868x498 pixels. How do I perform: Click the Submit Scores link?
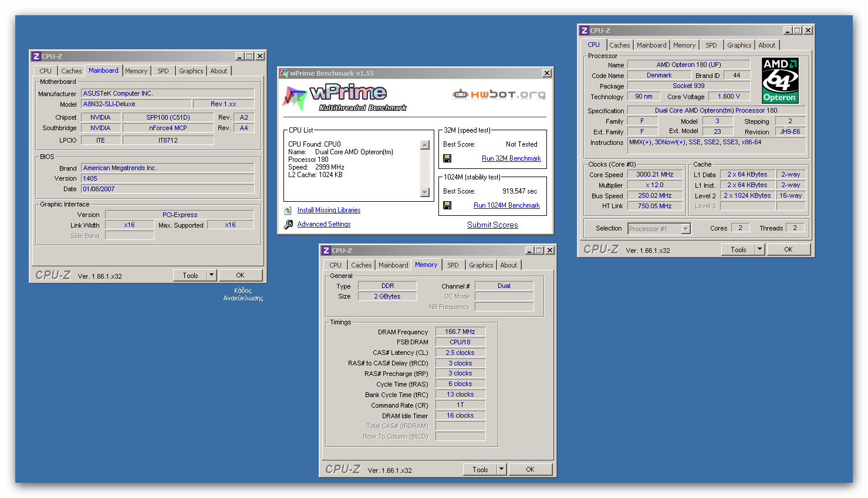point(492,225)
